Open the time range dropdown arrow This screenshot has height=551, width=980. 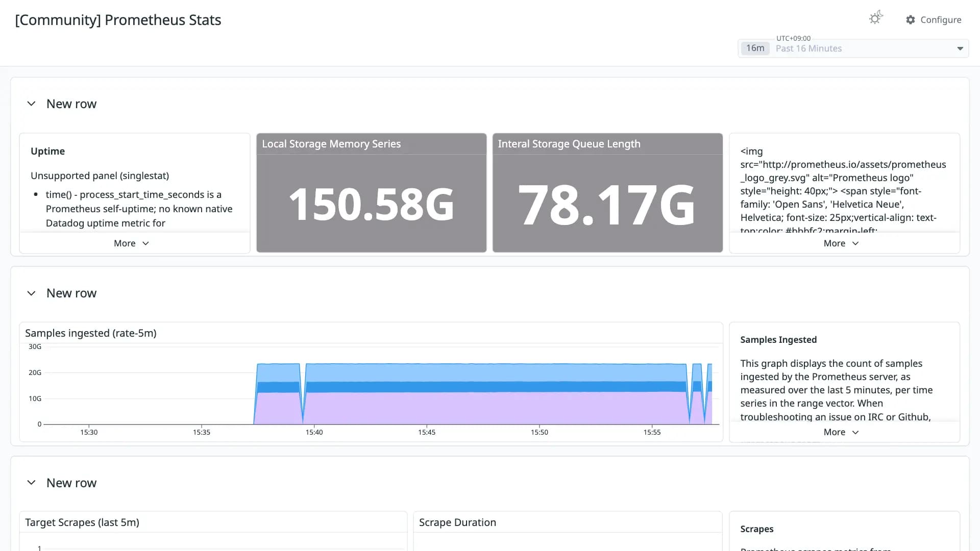960,48
